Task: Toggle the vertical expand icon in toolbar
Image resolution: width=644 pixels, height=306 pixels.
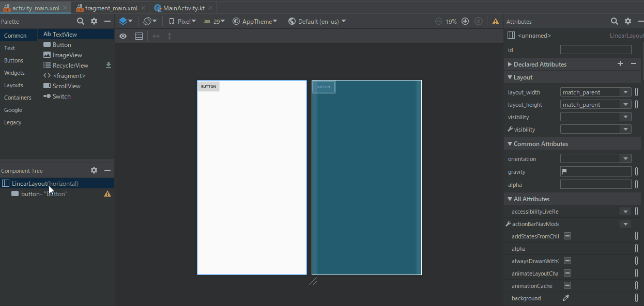Action: [x=171, y=36]
